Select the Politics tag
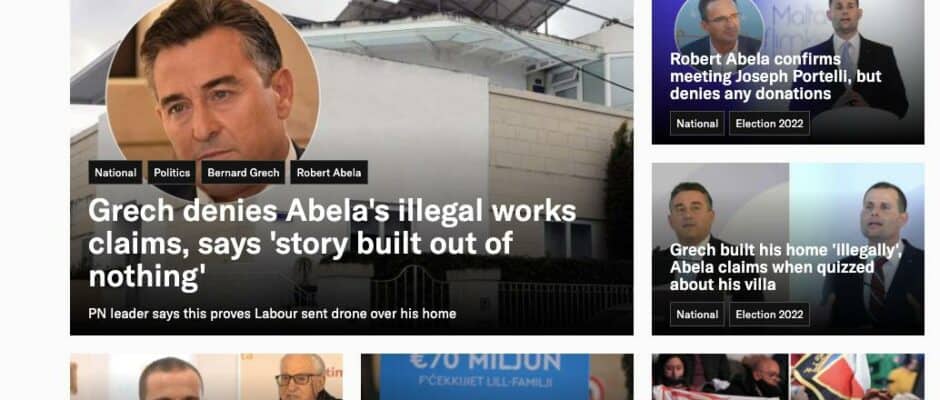The image size is (940, 400). 171,173
